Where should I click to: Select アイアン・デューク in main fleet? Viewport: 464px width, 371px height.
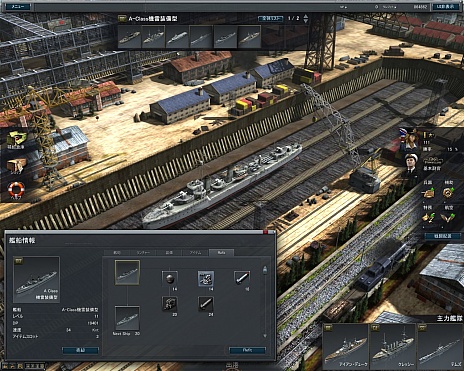pos(346,347)
